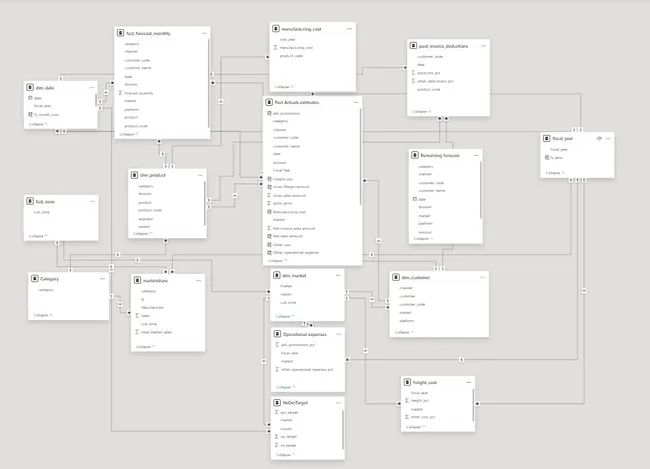Click the Remaining forecast table icon
This screenshot has height=469, width=650.
pos(415,155)
